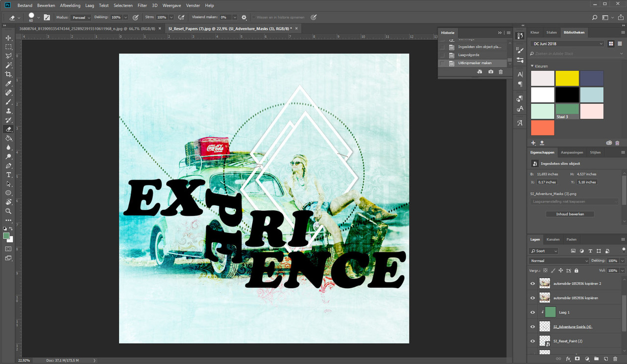
Task: Open the blend mode Normaal dropdown
Action: click(559, 261)
